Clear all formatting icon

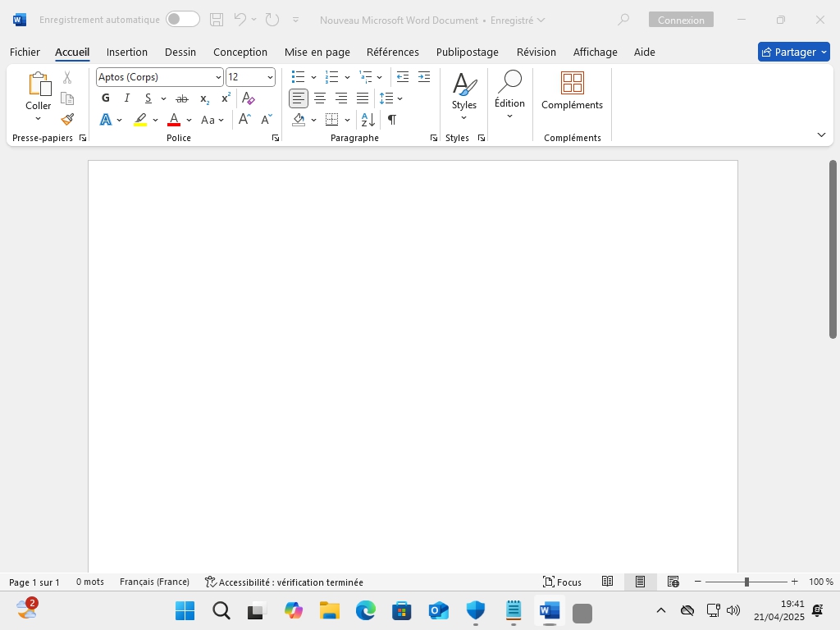click(249, 98)
